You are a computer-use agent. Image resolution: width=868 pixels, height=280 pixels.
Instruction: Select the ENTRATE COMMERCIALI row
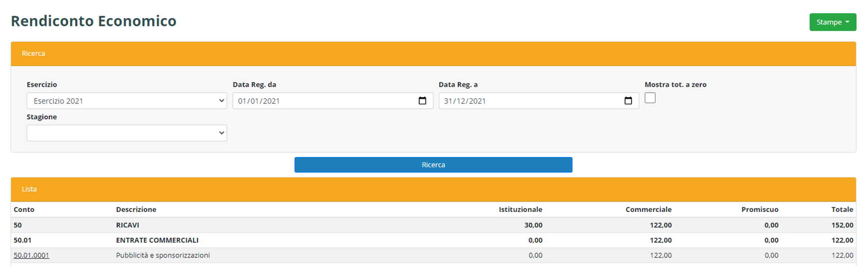157,240
